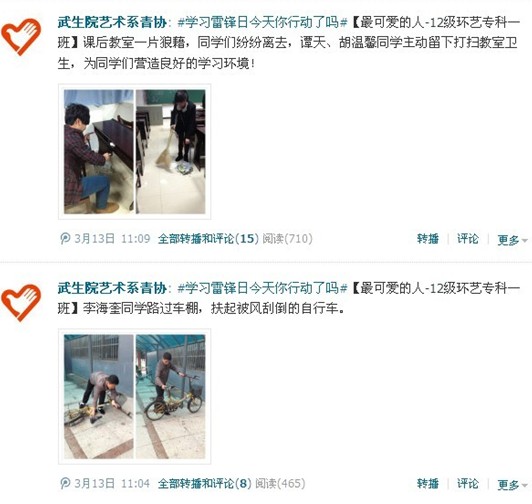Click source icon beside 3月13日 11:09
The image size is (532, 504).
(65, 239)
